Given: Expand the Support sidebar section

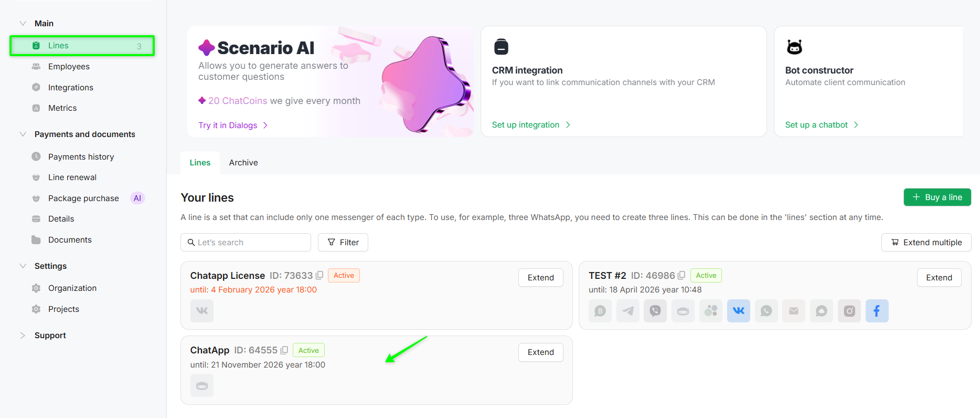Looking at the screenshot, I should pos(23,336).
